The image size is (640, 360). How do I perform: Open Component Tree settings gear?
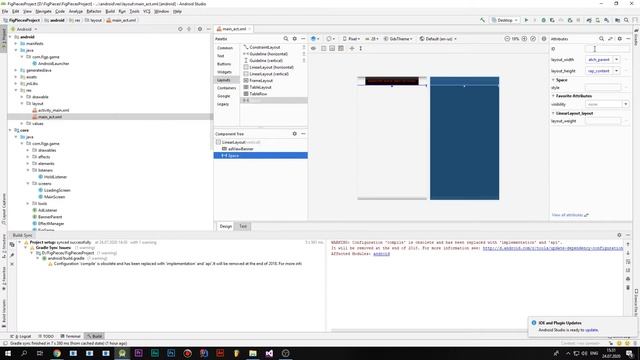tap(295, 134)
